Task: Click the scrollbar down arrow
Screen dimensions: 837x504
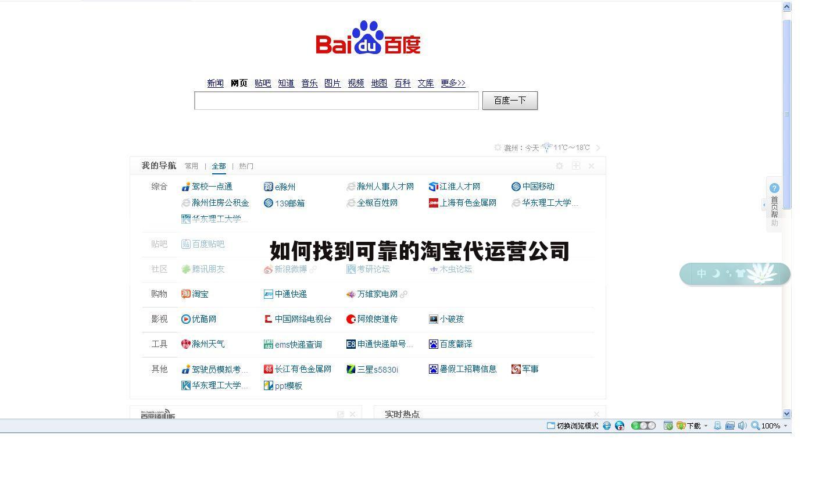Action: point(786,414)
